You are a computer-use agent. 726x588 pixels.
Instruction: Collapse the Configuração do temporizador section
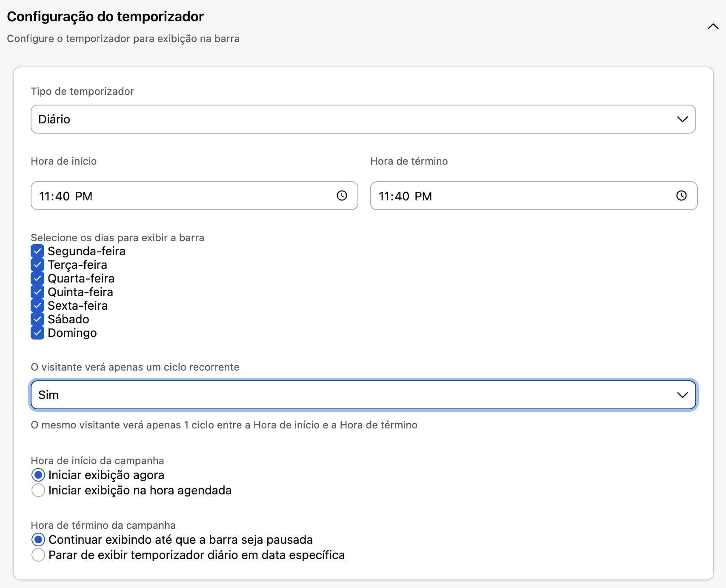coord(713,27)
